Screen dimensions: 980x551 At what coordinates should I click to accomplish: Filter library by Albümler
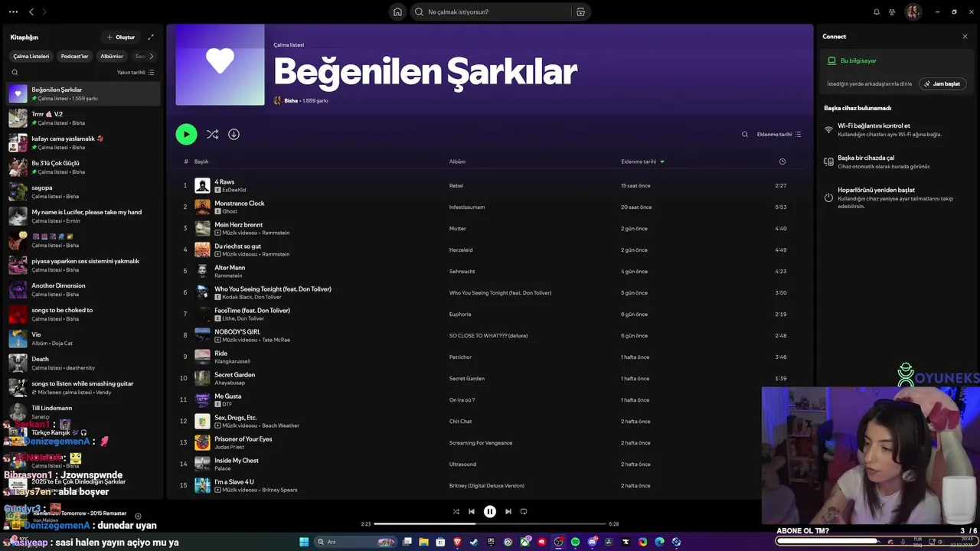click(x=112, y=56)
